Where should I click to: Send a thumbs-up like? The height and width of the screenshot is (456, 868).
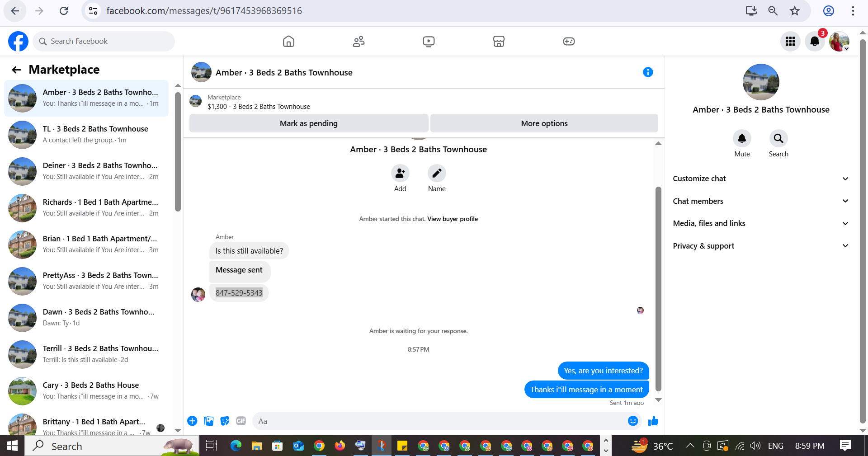(x=653, y=421)
